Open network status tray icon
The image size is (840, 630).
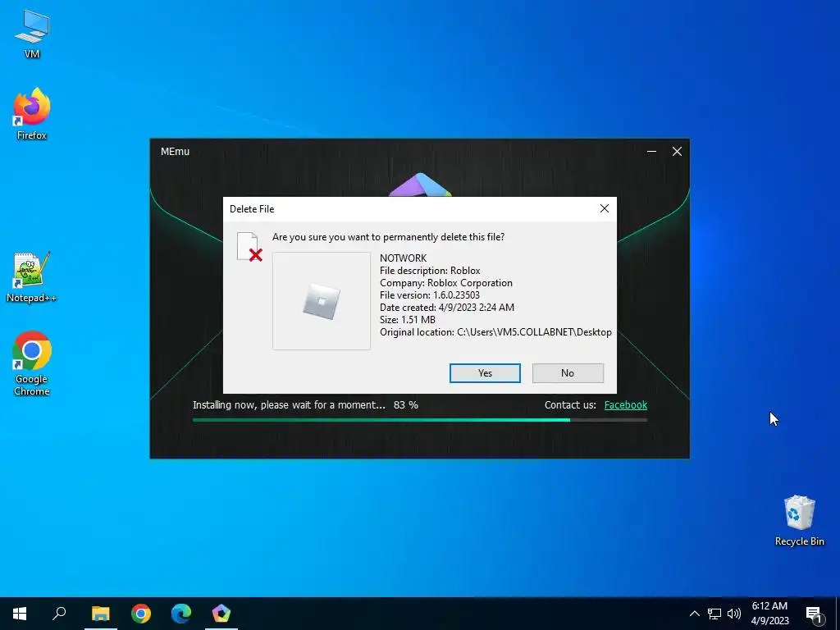[x=714, y=614]
